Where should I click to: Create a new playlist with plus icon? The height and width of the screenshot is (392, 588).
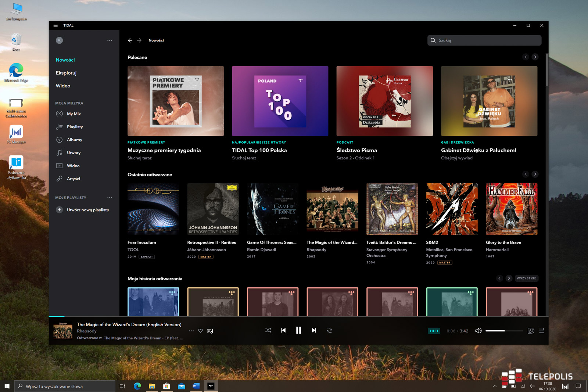[59, 210]
